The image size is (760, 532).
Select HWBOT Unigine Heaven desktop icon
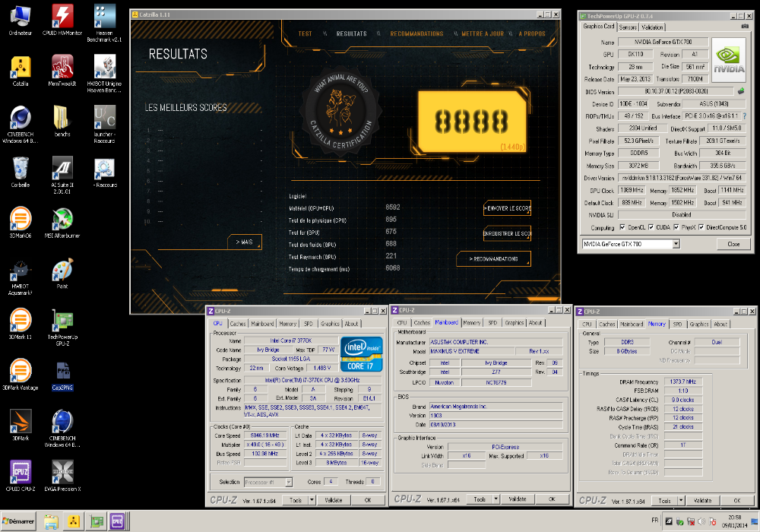104,73
